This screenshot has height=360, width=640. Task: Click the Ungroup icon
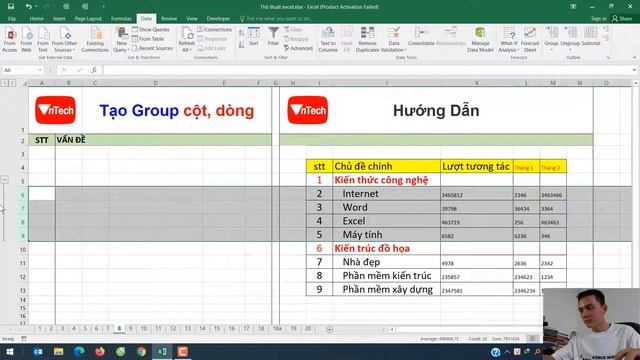(x=570, y=33)
